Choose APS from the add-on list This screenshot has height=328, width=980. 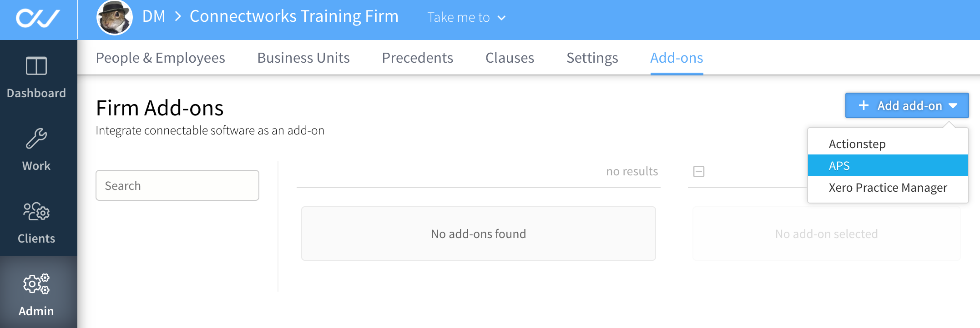[888, 165]
